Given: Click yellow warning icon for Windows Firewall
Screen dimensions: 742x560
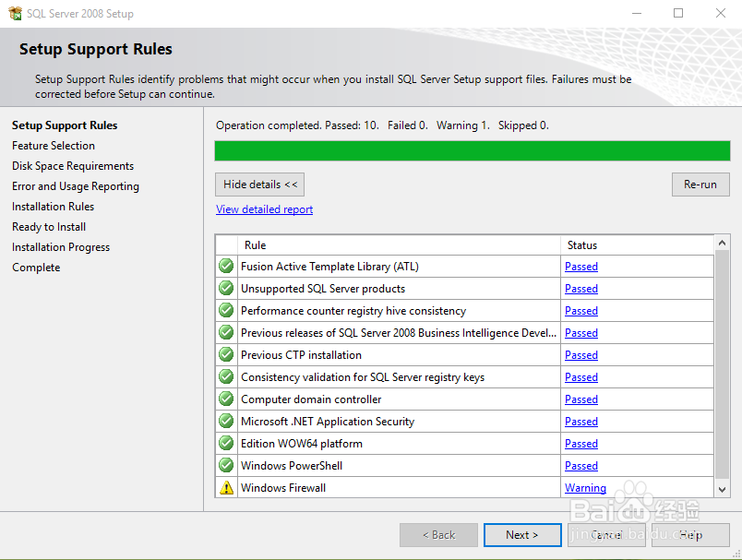Looking at the screenshot, I should [227, 487].
